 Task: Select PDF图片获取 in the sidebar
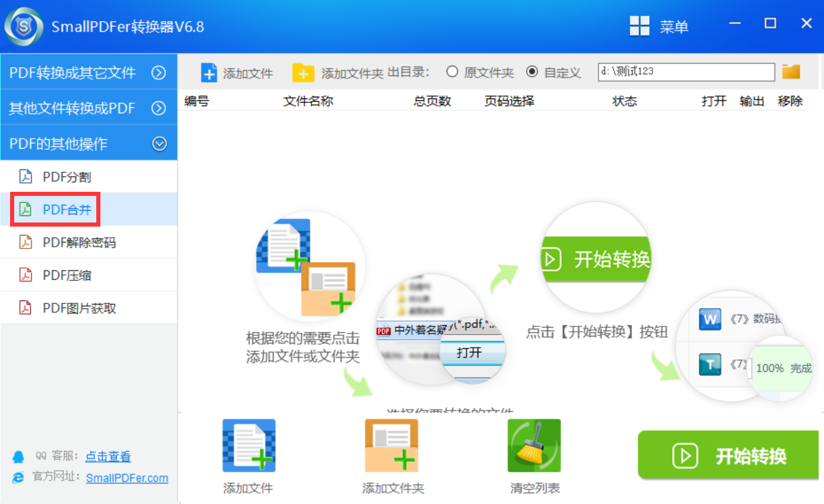click(89, 307)
